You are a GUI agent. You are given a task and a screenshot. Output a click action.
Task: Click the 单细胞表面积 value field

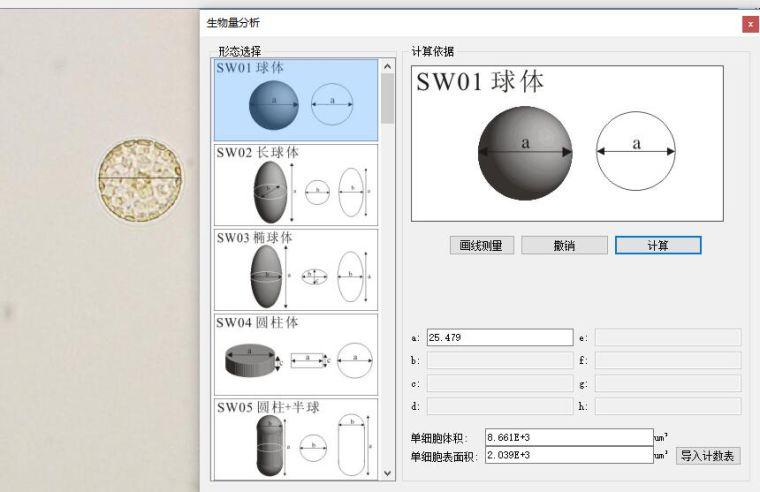tap(568, 456)
